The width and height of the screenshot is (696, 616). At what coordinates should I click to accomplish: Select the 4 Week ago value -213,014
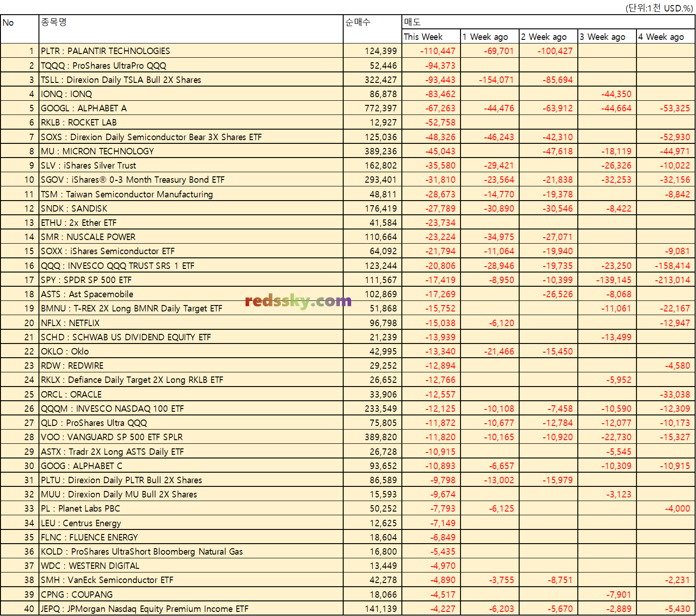[672, 280]
